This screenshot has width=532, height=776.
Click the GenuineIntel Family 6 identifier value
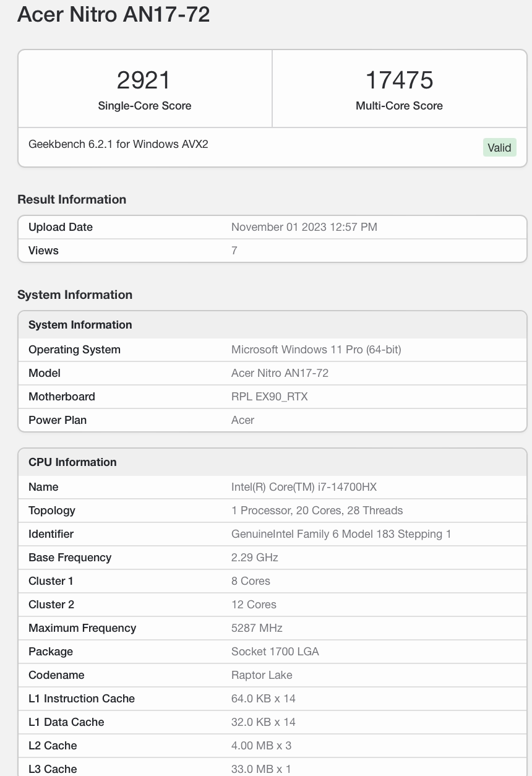point(341,534)
